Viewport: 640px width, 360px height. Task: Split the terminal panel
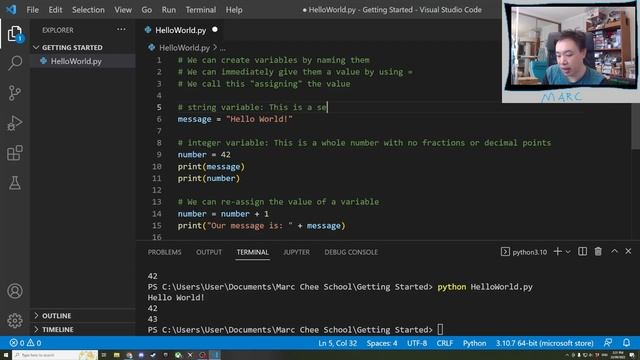click(x=582, y=252)
